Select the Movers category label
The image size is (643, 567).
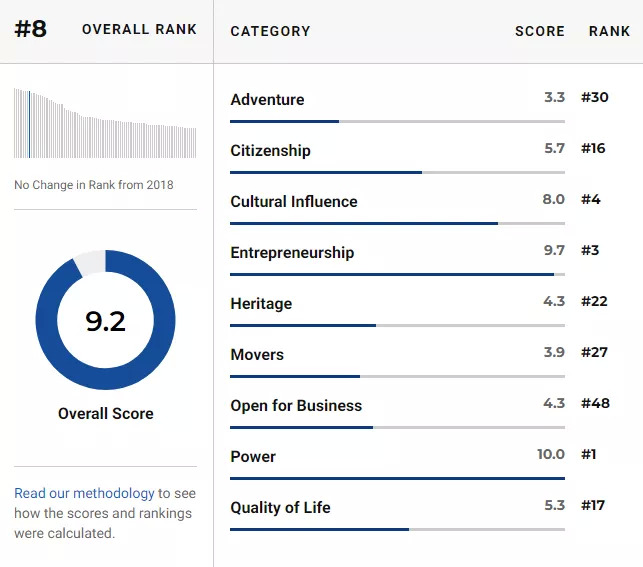click(257, 354)
